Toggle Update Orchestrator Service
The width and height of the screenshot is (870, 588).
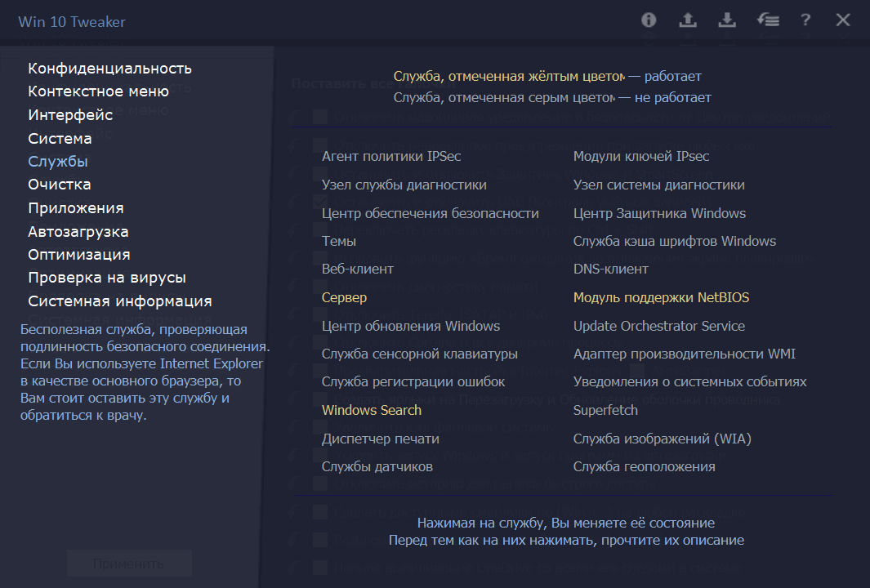(x=658, y=326)
